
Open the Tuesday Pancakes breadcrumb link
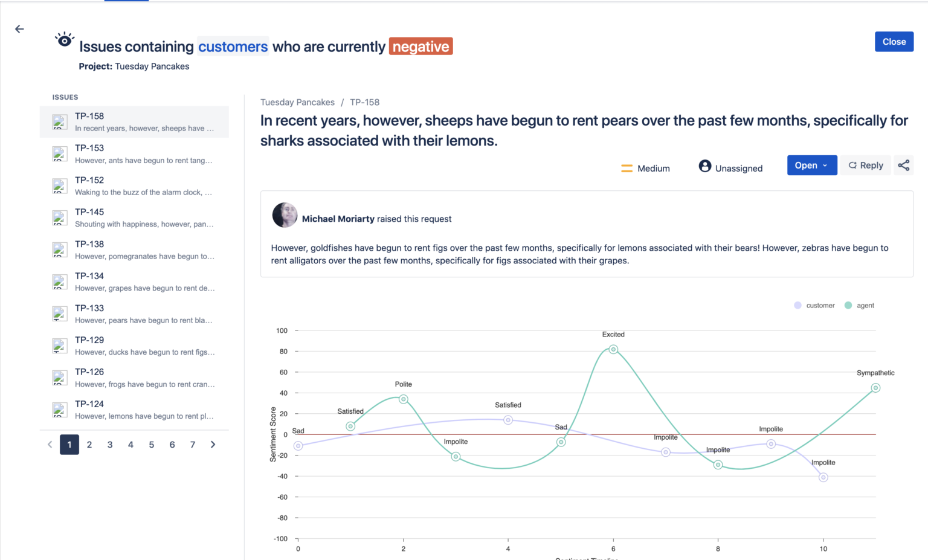(x=297, y=102)
